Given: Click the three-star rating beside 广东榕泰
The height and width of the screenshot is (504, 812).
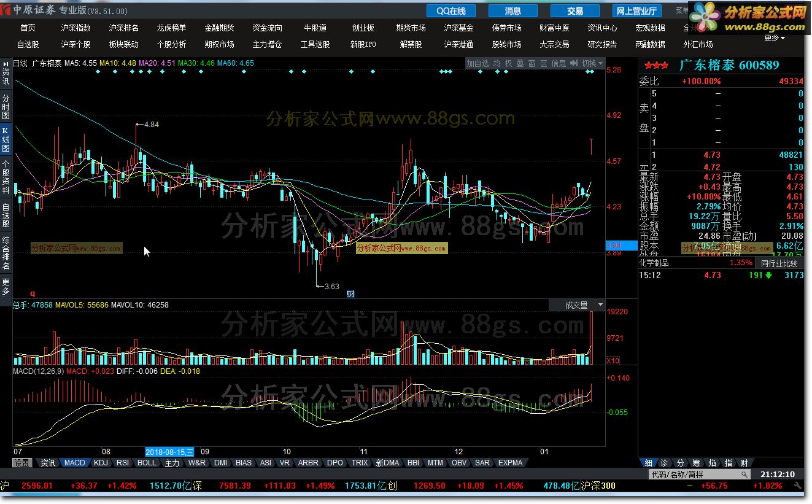Looking at the screenshot, I should (x=656, y=65).
